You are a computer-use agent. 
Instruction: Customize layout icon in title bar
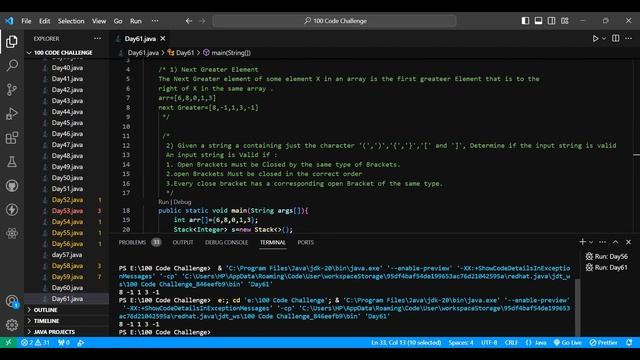coord(564,21)
